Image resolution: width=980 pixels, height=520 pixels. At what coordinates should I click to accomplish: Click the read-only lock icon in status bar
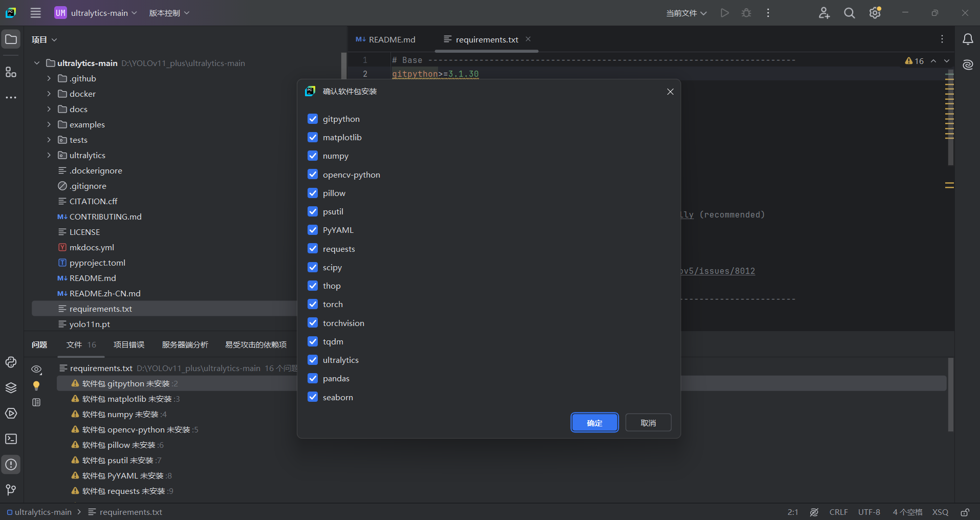(x=965, y=512)
